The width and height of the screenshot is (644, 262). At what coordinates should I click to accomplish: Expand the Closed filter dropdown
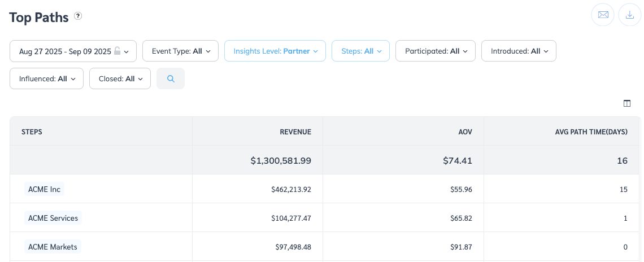(x=120, y=78)
